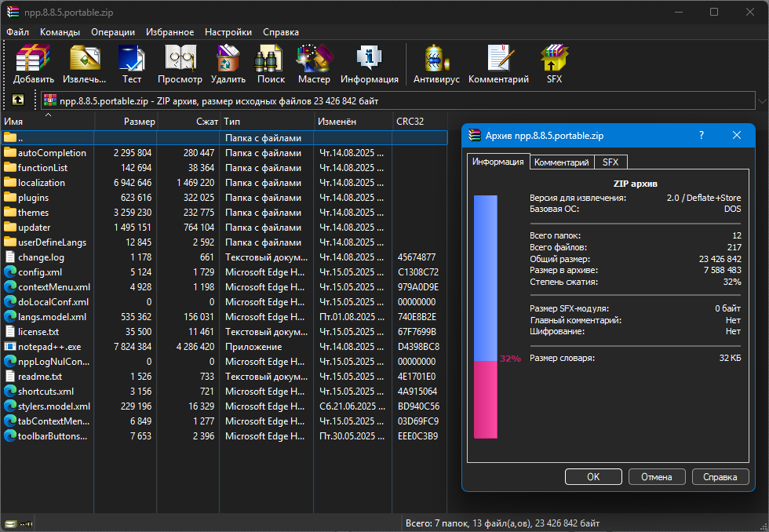Open the Настройки menu
This screenshot has height=532, width=769.
[228, 32]
